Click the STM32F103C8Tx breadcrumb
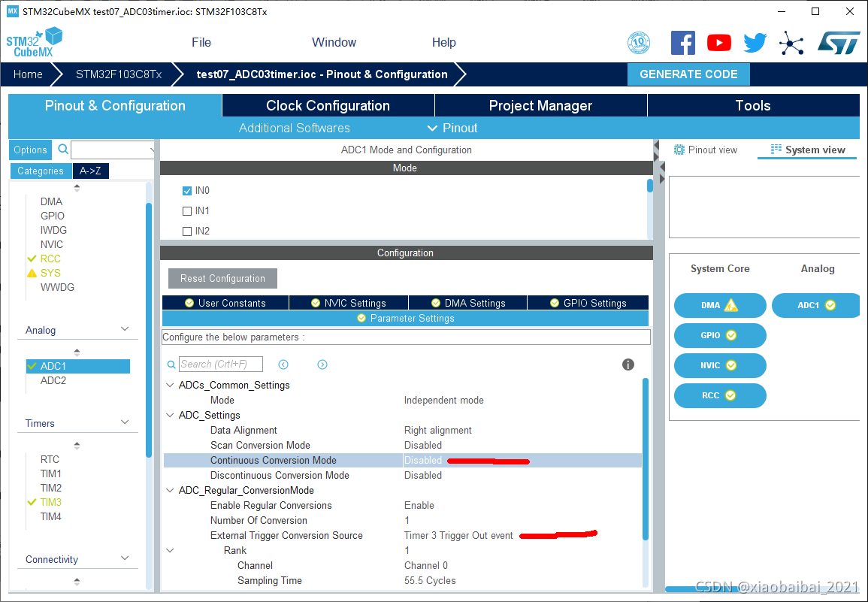The width and height of the screenshot is (868, 602). (119, 74)
